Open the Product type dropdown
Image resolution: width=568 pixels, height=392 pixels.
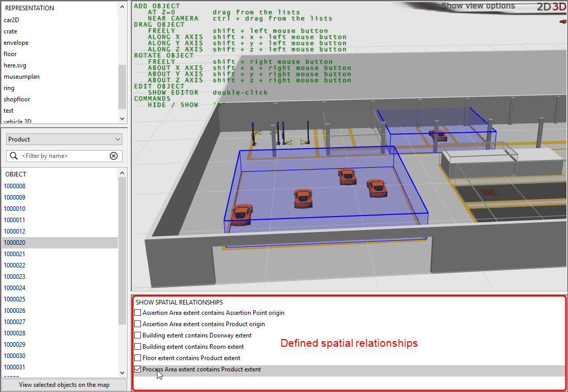(64, 139)
